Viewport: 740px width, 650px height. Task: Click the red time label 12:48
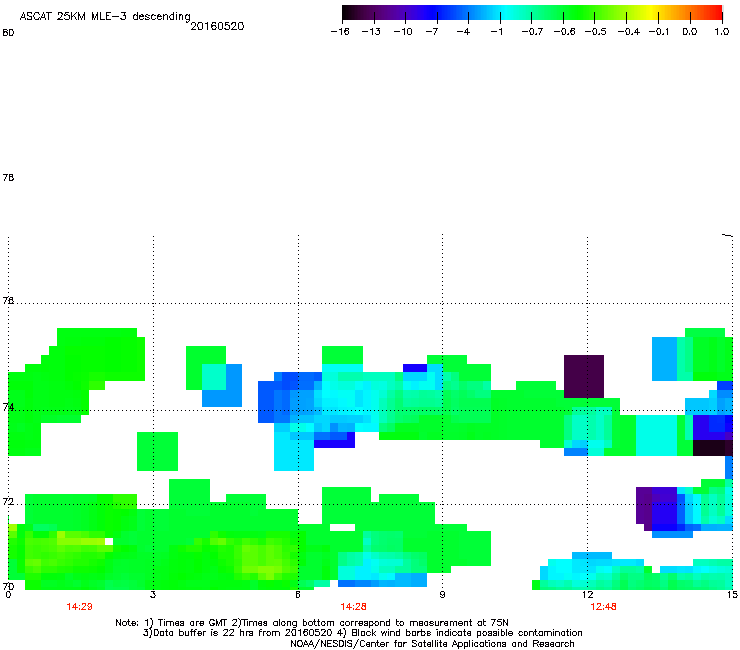603,607
